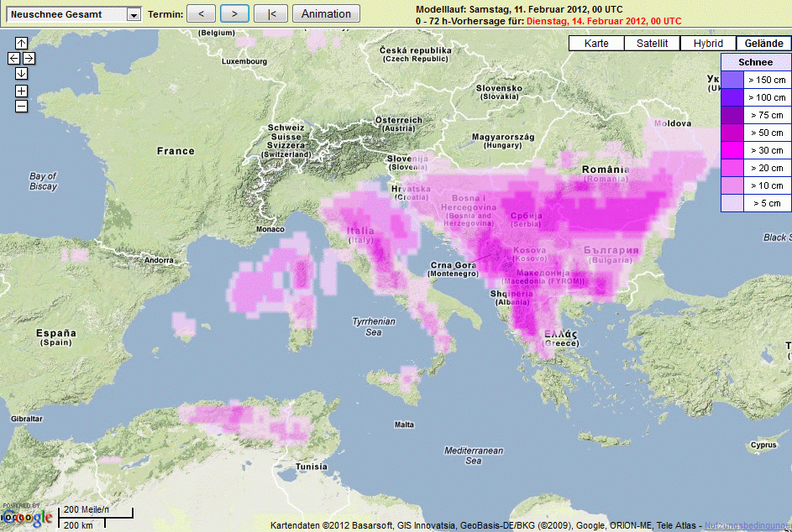Click the Tunisia label on the map
This screenshot has width=792, height=532.
311,467
